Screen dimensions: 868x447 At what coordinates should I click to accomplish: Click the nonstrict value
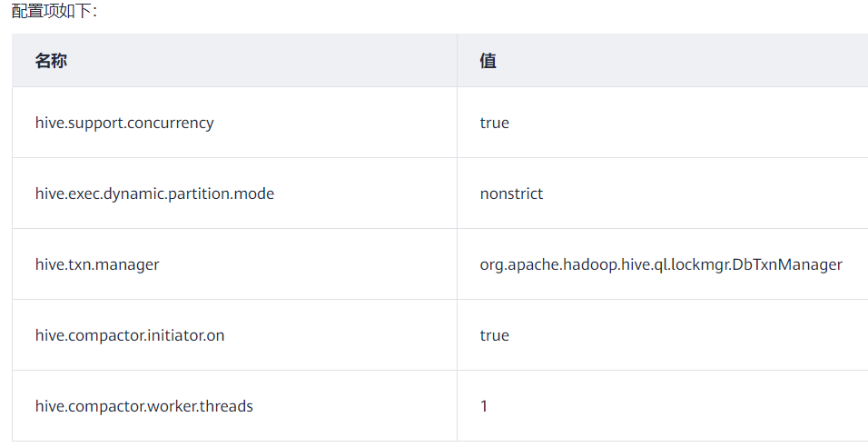click(511, 194)
